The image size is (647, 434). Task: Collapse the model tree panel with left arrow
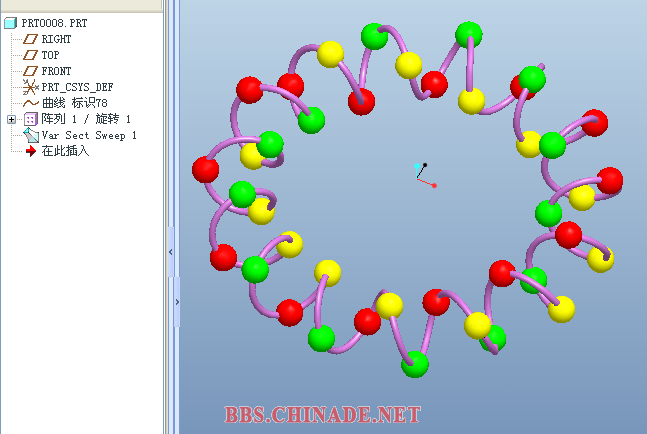(171, 252)
